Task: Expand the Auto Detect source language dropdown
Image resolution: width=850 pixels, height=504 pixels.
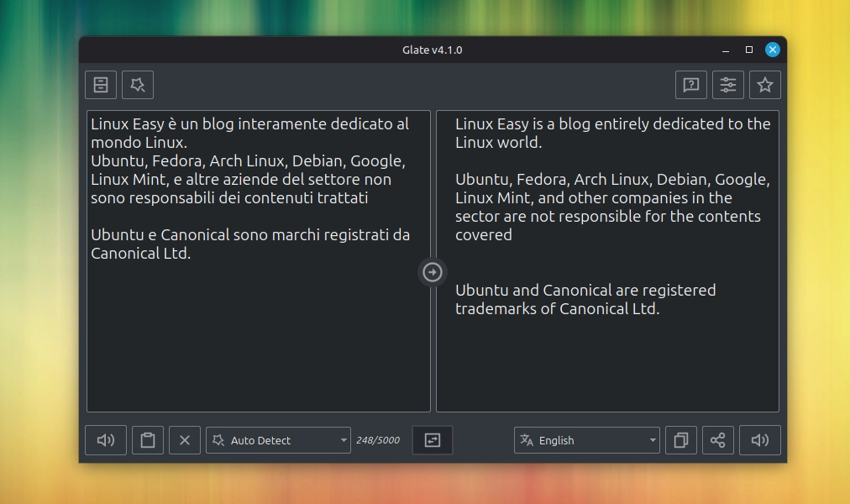Action: point(278,440)
